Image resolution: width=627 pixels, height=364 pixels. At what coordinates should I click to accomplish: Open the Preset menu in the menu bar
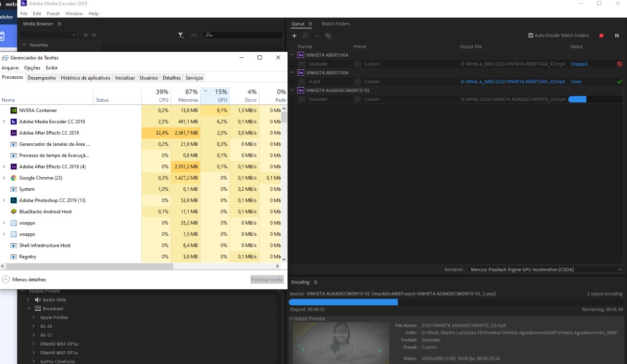pyautogui.click(x=53, y=14)
